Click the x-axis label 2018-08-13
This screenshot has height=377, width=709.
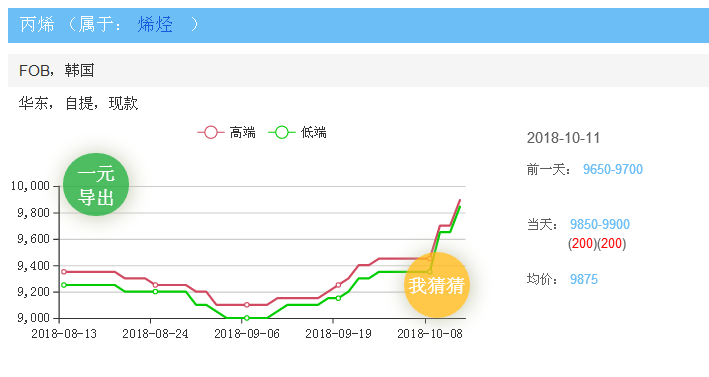(64, 334)
